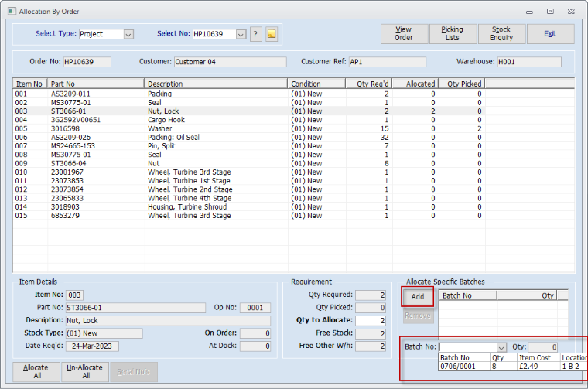Click the Description column header

tap(216, 84)
